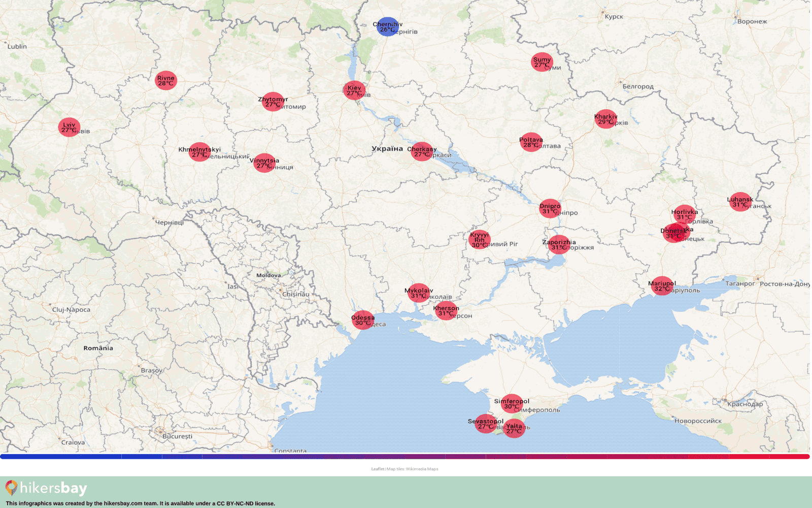This screenshot has height=508, width=812.
Task: Click the Sumy 27°C temperature marker
Action: tap(542, 62)
